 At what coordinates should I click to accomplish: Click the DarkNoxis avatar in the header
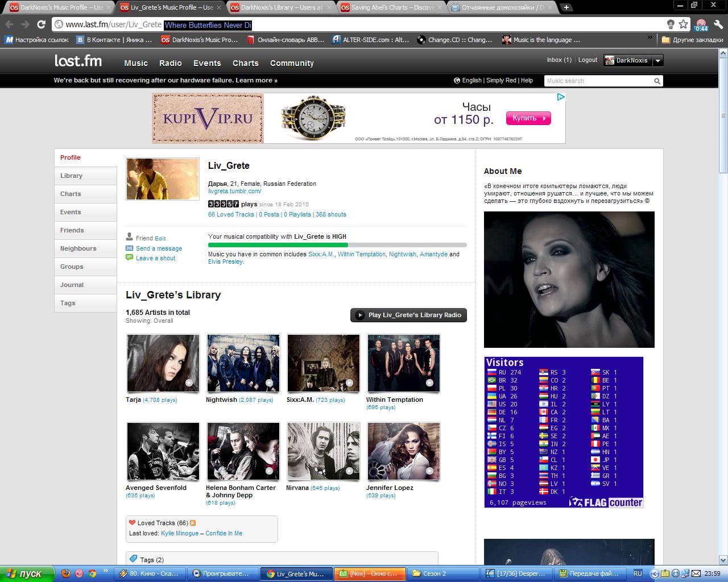click(609, 60)
